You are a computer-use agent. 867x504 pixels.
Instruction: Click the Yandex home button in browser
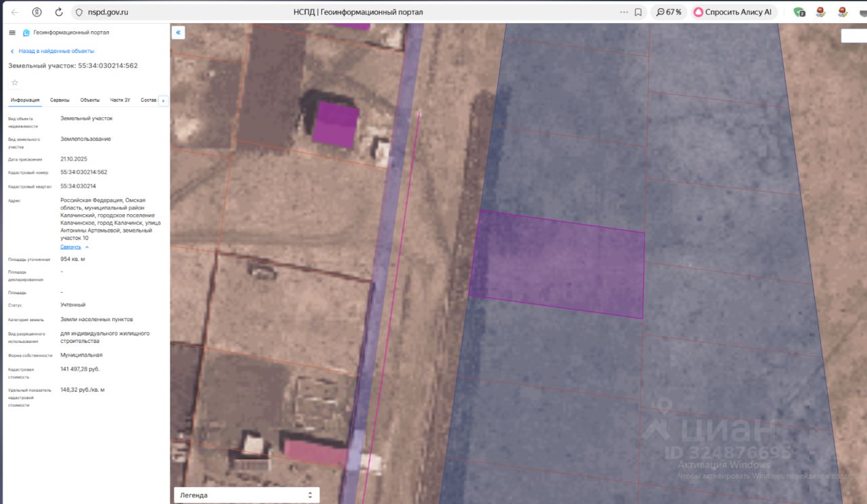[x=37, y=12]
